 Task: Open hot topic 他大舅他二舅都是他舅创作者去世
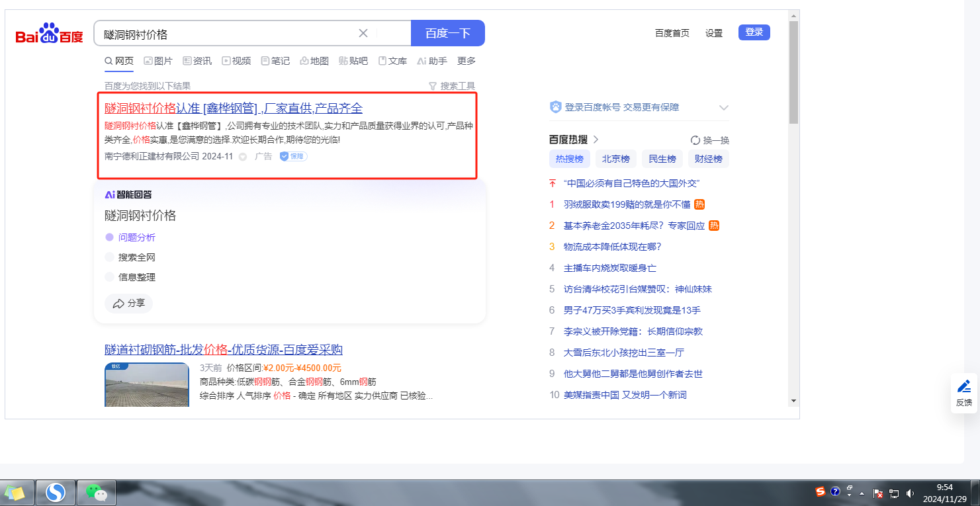point(633,374)
